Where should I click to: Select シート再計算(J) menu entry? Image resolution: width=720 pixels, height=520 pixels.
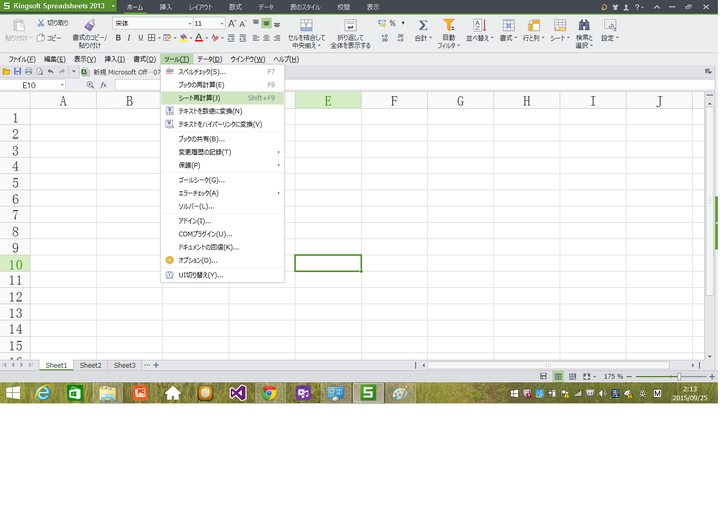(x=223, y=98)
